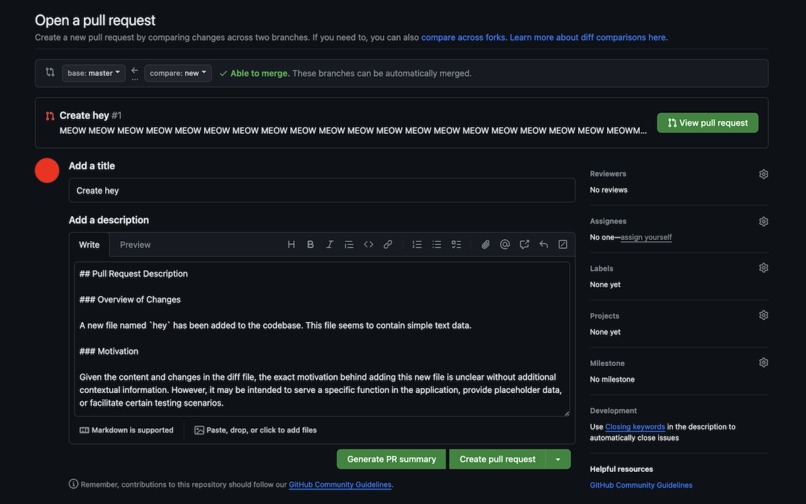Expand Create pull request options arrow
Image resolution: width=806 pixels, height=504 pixels.
558,459
